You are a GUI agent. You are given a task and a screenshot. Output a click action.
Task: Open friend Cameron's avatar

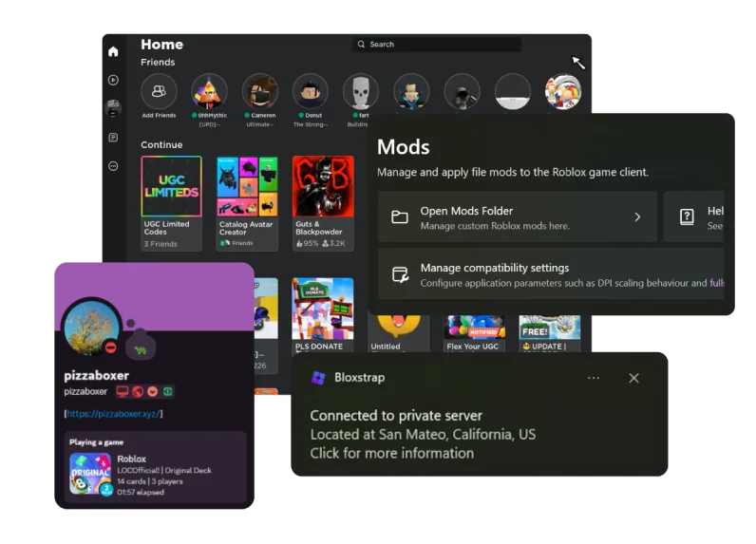tap(260, 91)
